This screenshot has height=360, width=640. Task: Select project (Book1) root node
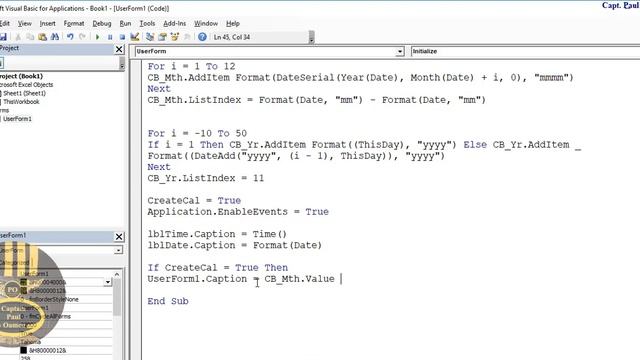(x=21, y=76)
